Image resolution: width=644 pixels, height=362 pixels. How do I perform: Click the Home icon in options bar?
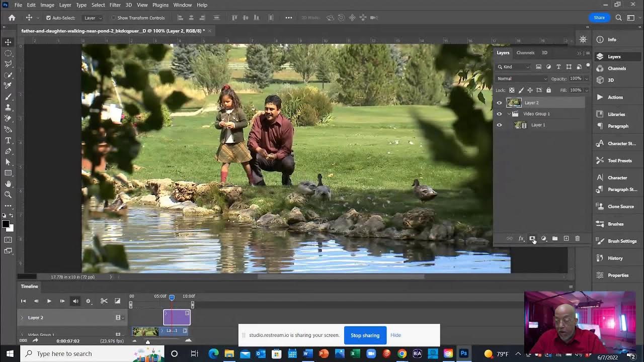pyautogui.click(x=12, y=18)
